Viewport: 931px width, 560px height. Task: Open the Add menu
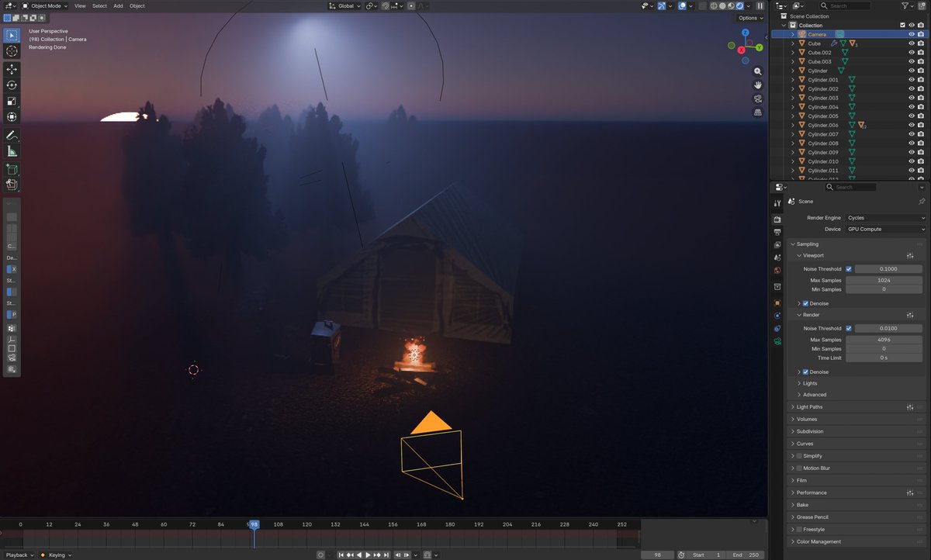(x=118, y=5)
